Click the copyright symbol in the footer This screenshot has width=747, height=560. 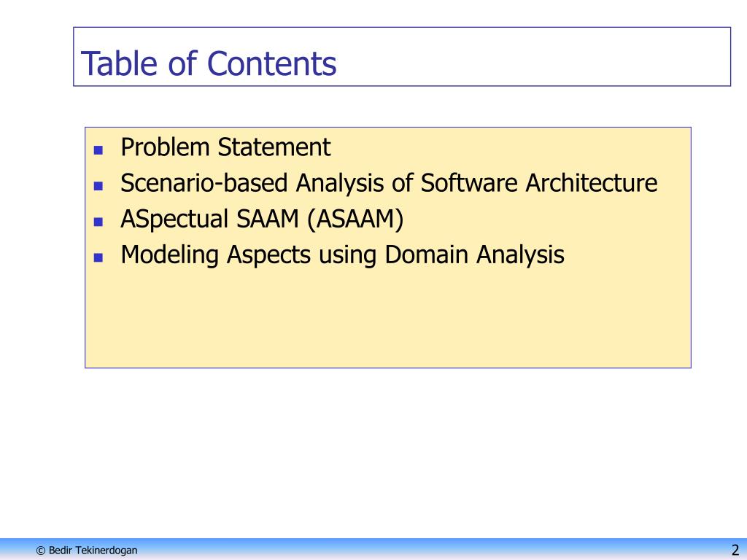pyautogui.click(x=41, y=551)
